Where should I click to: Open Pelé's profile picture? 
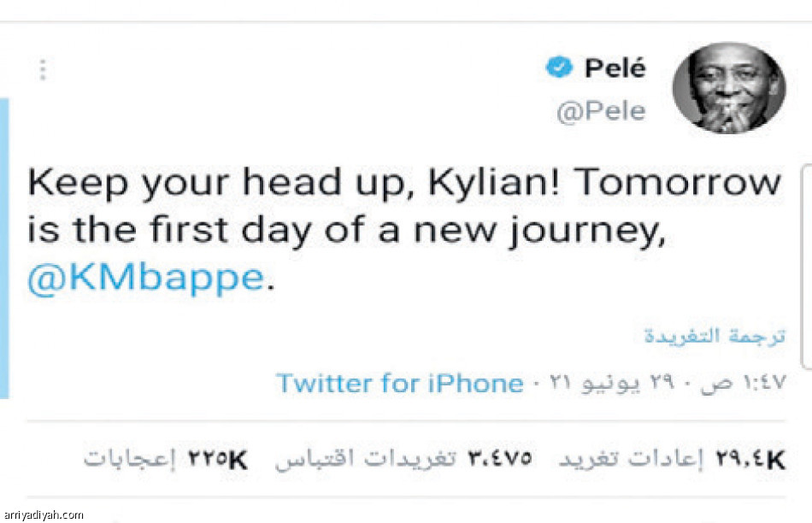[x=728, y=87]
